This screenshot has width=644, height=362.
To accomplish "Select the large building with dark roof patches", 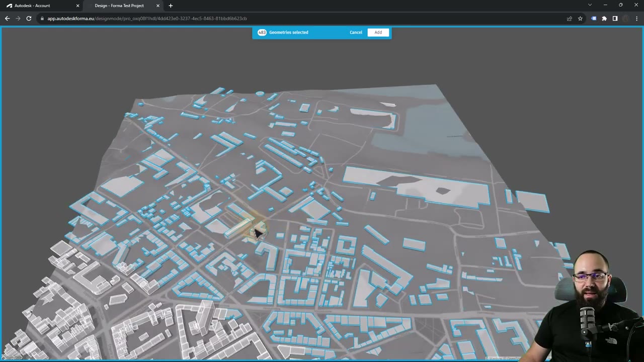I will pyautogui.click(x=417, y=186).
